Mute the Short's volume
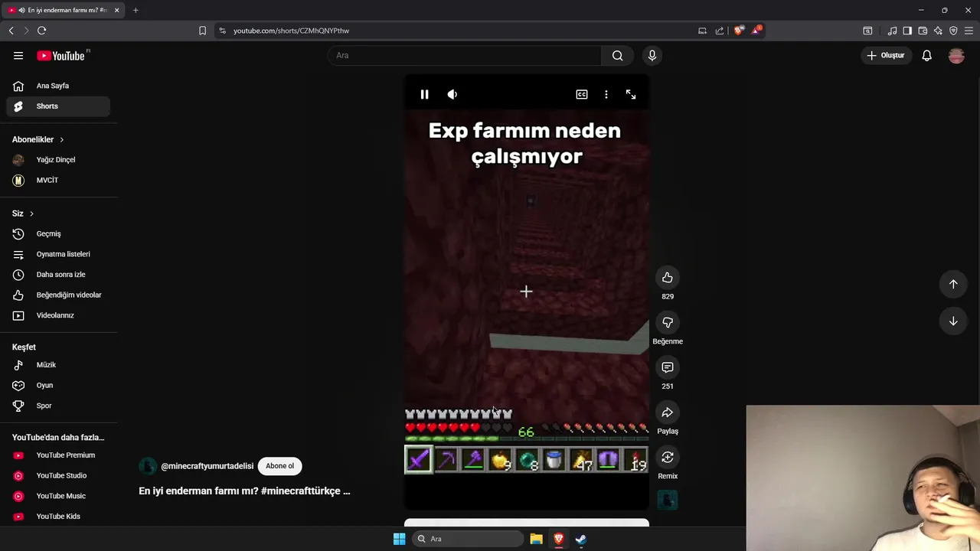Screen dimensions: 980x551 click(452, 94)
